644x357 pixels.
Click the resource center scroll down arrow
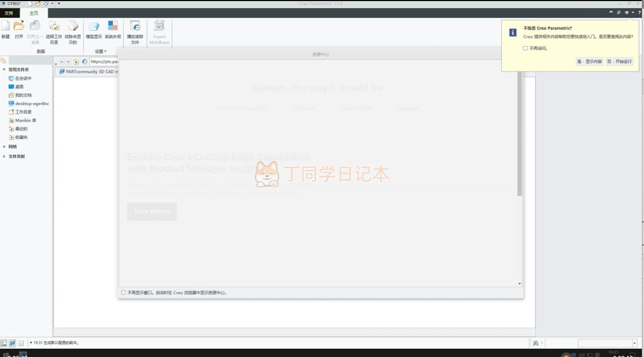[519, 284]
